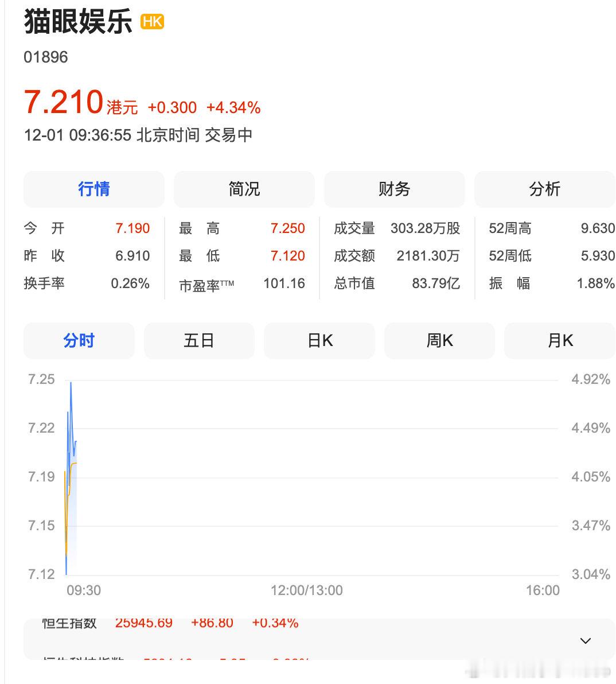Click the 恒生指数 value 25945.69
Screen dimensions: 616x684
[x=144, y=623]
